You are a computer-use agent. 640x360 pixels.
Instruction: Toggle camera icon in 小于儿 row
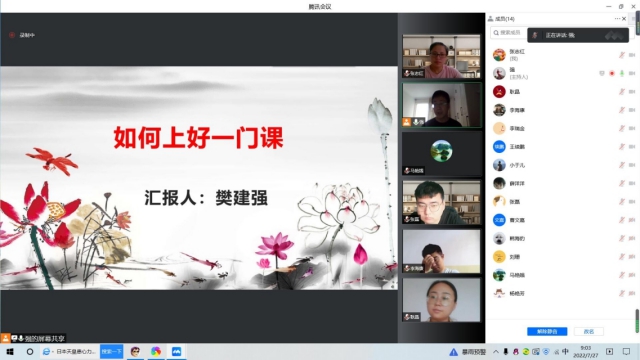[632, 165]
